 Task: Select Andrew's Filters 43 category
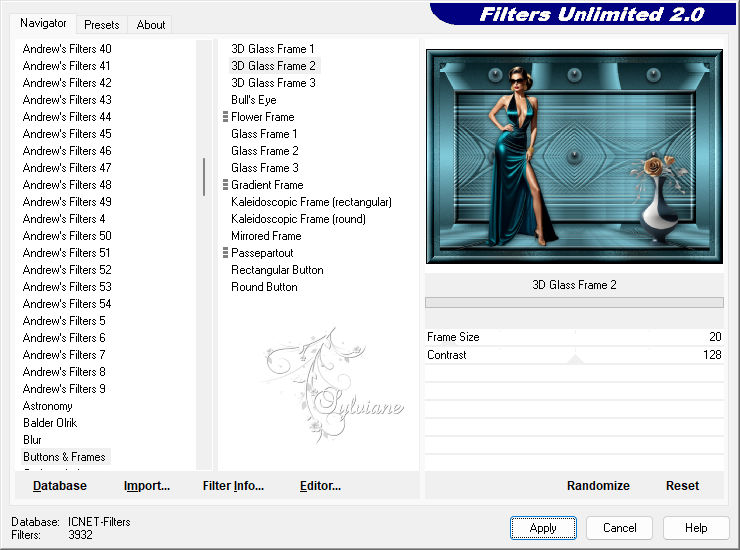coord(67,100)
